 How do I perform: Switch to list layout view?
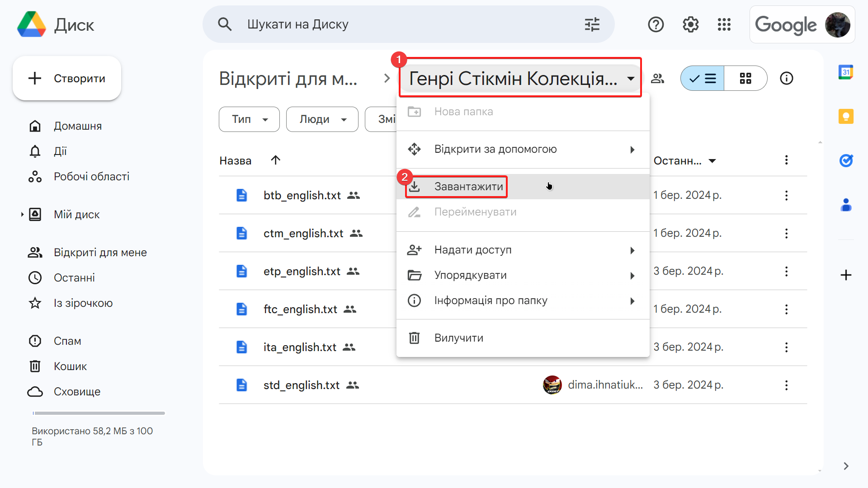tap(703, 79)
